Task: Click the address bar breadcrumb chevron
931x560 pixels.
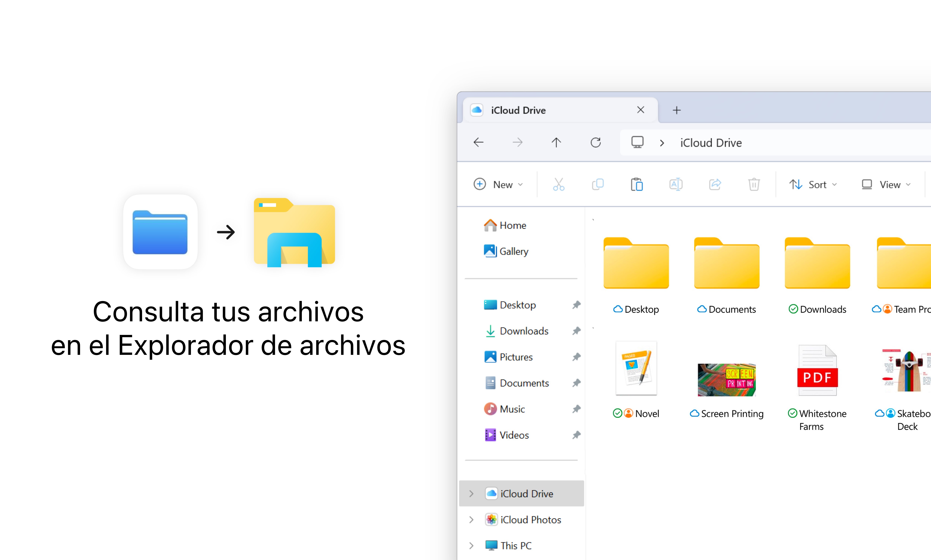Action: click(x=662, y=143)
